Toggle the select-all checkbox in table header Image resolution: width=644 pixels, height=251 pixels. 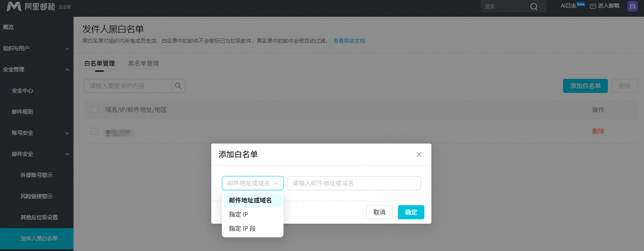point(95,110)
